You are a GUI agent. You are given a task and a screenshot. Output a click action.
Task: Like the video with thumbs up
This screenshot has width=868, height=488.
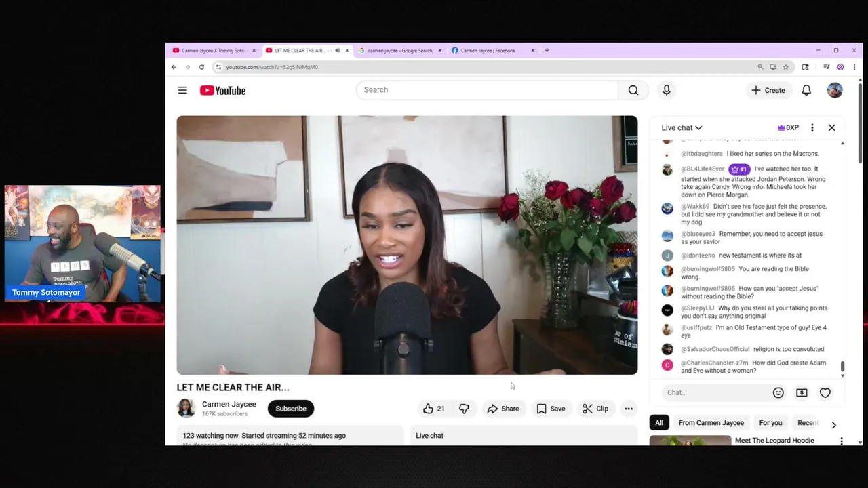[x=433, y=409]
